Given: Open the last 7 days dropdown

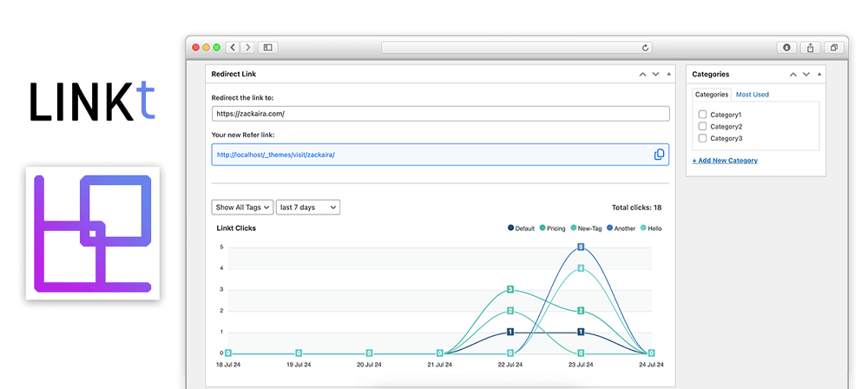Looking at the screenshot, I should click(x=307, y=208).
